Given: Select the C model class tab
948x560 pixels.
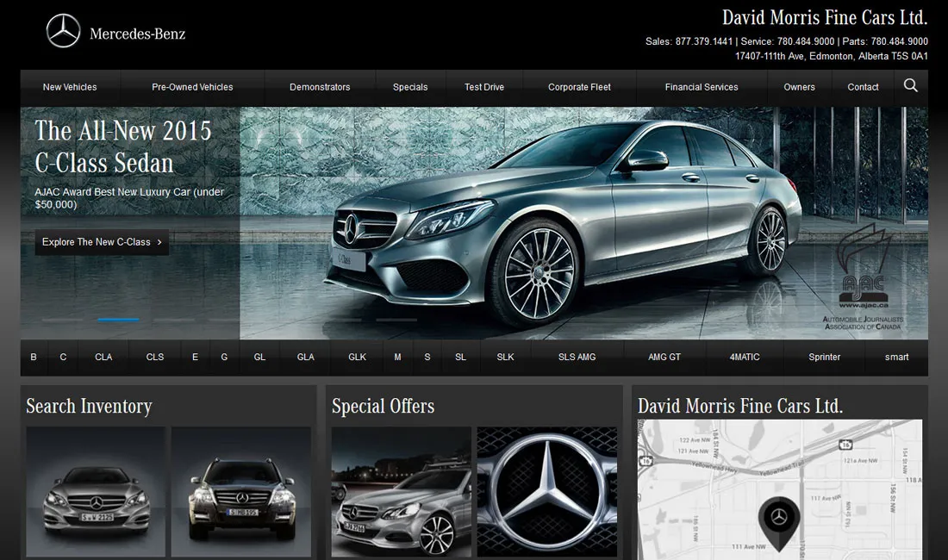Looking at the screenshot, I should click(x=63, y=357).
